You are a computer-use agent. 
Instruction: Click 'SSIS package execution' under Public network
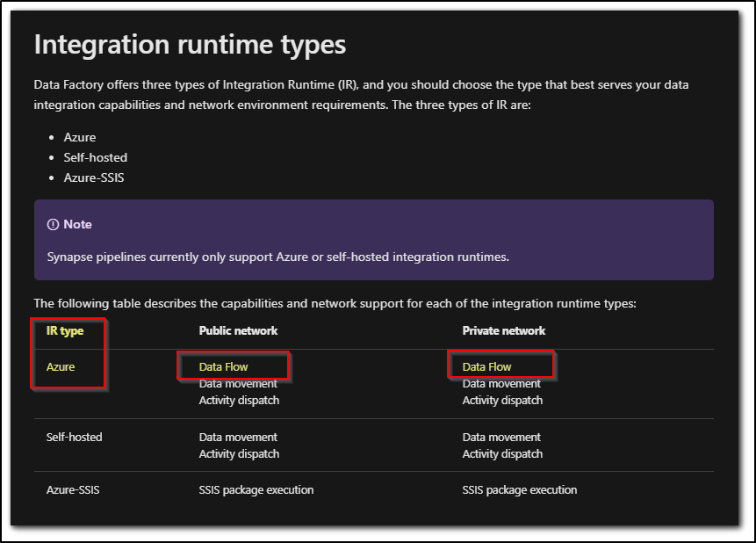256,490
